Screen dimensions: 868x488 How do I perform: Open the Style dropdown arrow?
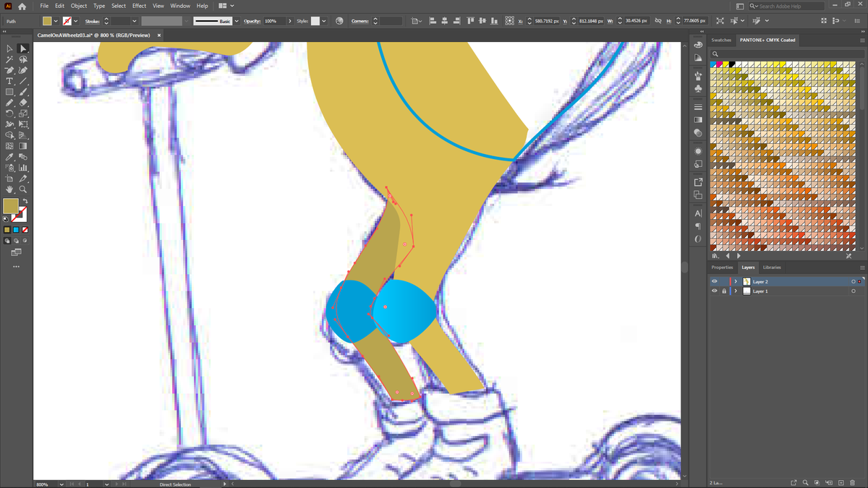(323, 21)
